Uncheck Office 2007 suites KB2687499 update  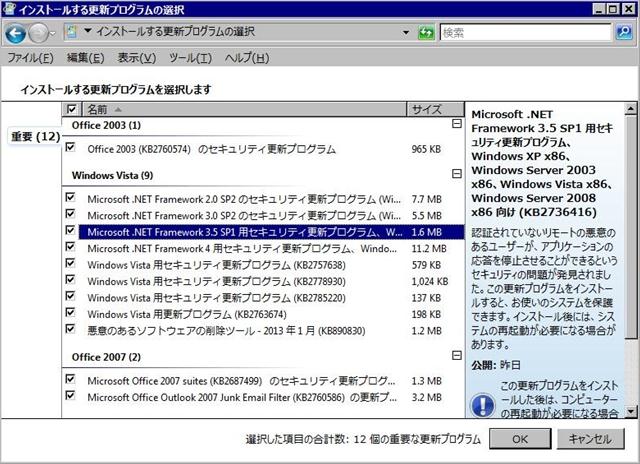click(70, 379)
